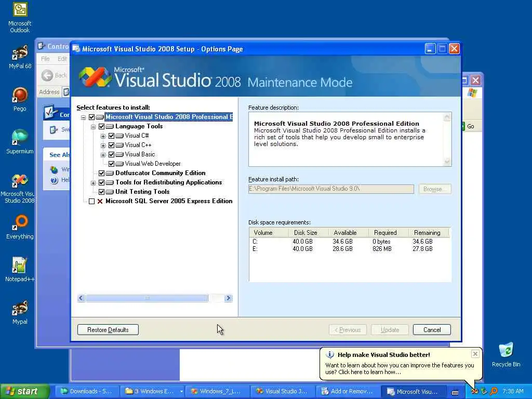The width and height of the screenshot is (532, 399).
Task: Click the drive icon beside Language Tools
Action: (110, 127)
